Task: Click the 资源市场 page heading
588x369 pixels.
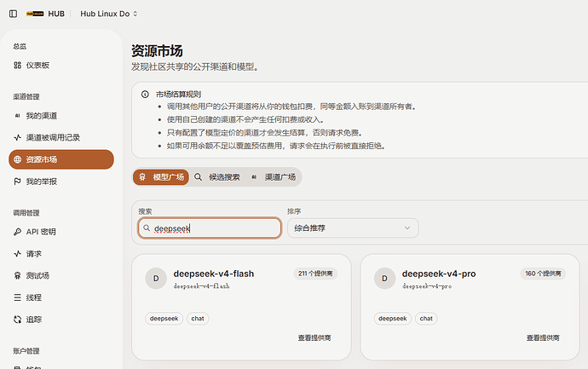Action: [157, 50]
